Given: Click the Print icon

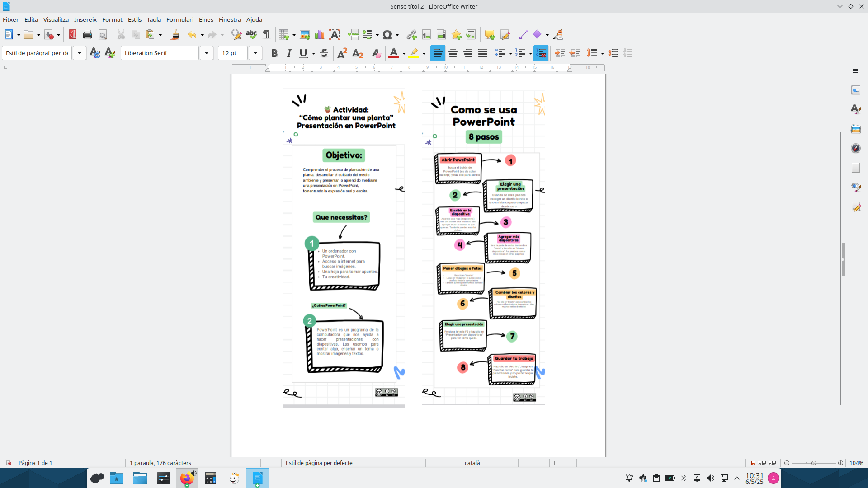Looking at the screenshot, I should (x=88, y=35).
